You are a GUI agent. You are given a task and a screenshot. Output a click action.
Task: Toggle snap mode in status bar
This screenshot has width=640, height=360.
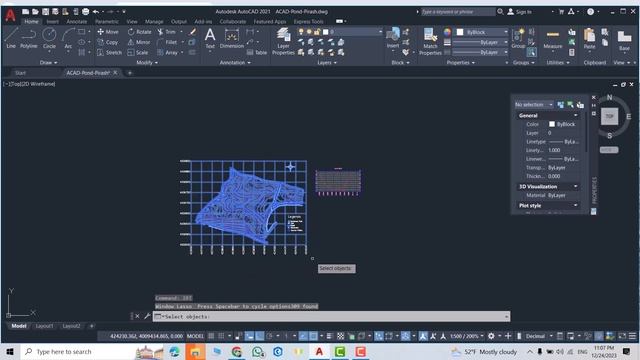(221, 336)
